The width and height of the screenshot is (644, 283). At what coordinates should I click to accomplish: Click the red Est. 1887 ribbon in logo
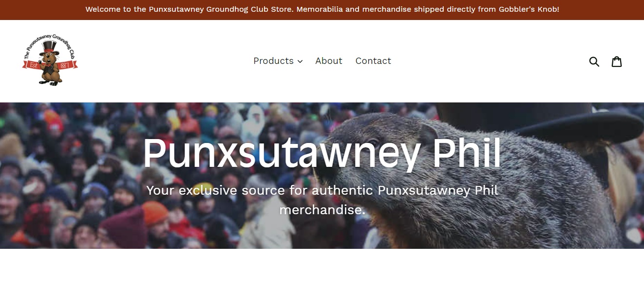click(x=50, y=65)
